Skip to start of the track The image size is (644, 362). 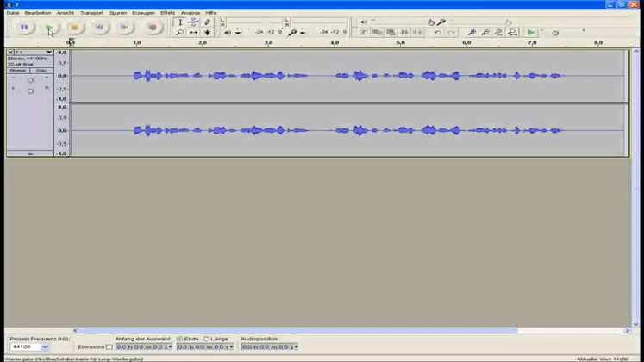click(99, 28)
